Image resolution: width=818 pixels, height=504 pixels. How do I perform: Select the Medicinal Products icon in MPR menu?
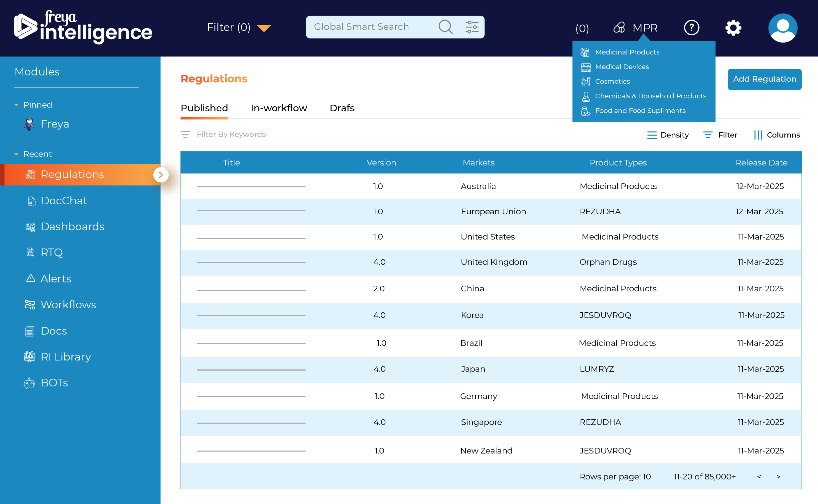(585, 52)
